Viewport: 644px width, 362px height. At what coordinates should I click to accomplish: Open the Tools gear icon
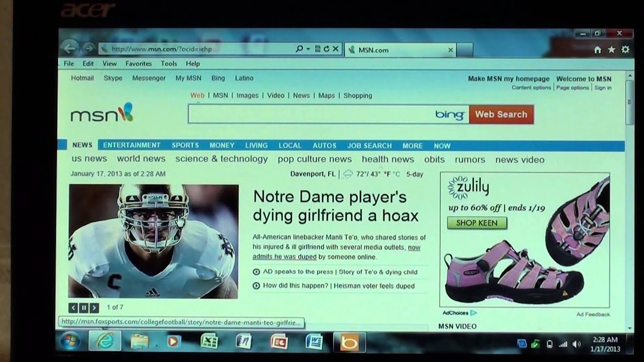pyautogui.click(x=625, y=49)
